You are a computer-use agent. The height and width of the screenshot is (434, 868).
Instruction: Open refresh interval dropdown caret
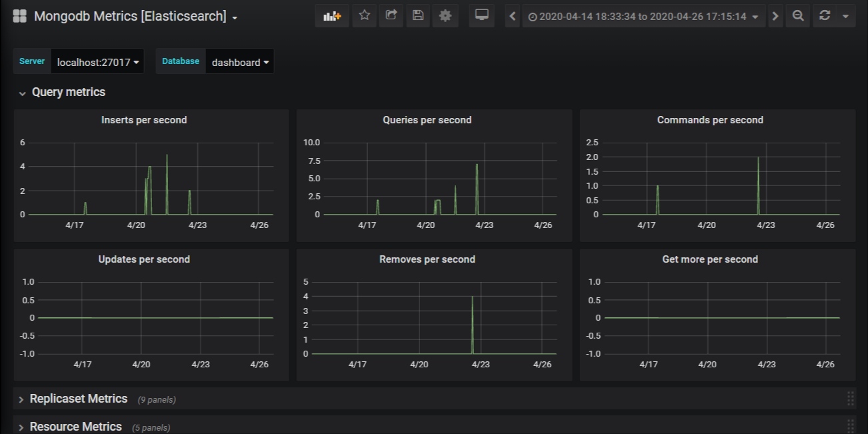tap(846, 16)
